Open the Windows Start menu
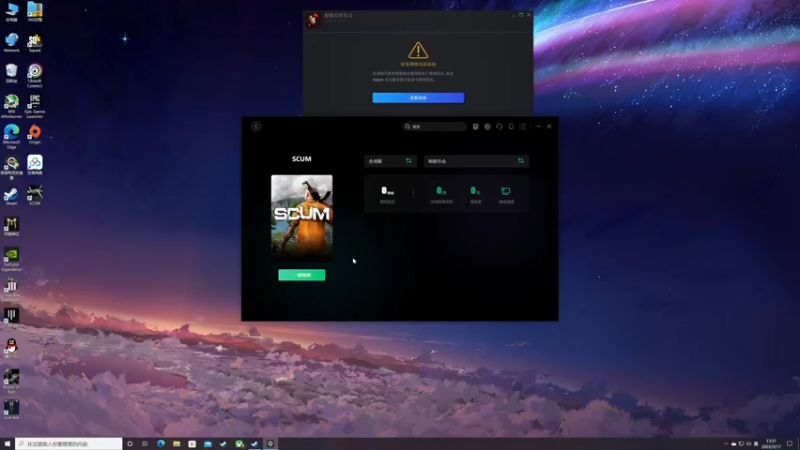800x450 pixels. pyautogui.click(x=7, y=444)
